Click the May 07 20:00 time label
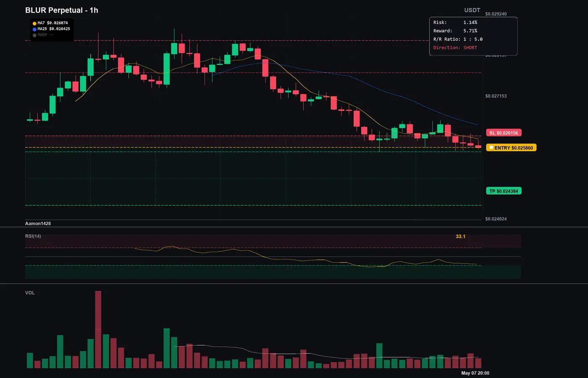 point(475,373)
